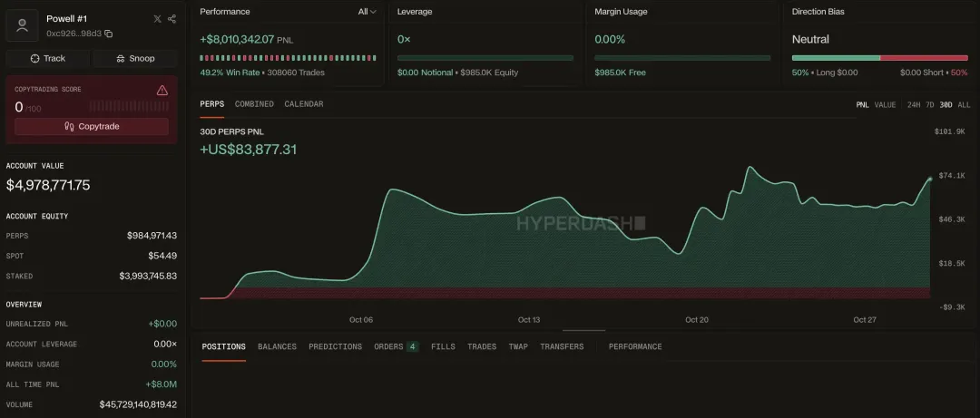Screen dimensions: 980x418
Task: Set chart range to 30D
Action: [x=946, y=105]
